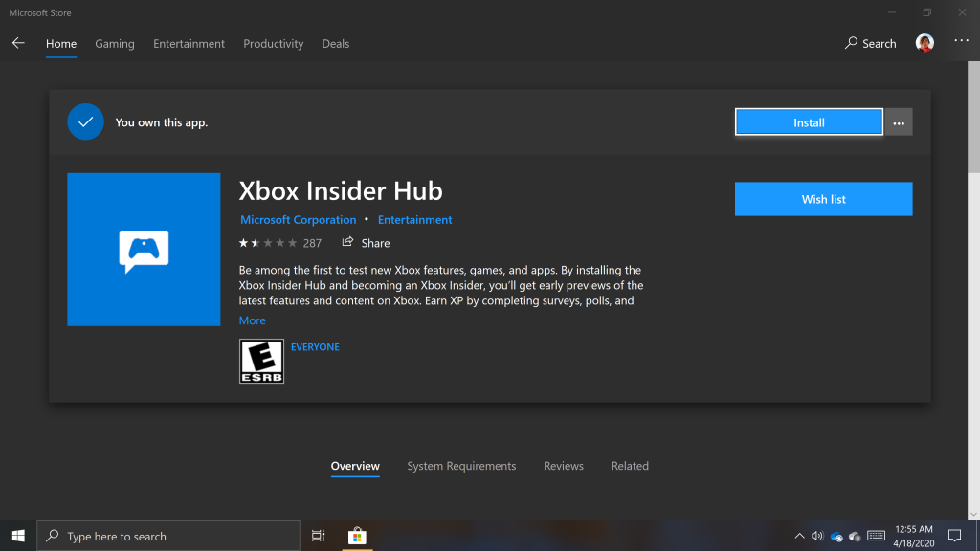This screenshot has height=551, width=980.
Task: Show hidden system tray icons
Action: coord(799,536)
